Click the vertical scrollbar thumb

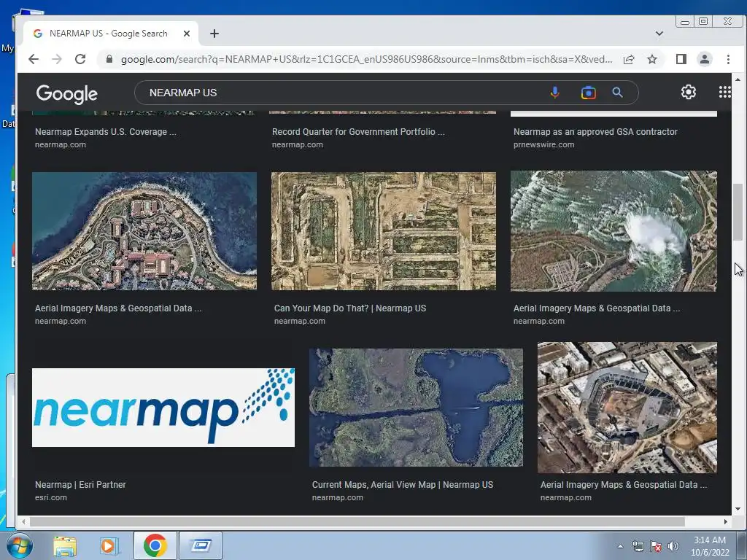coord(738,212)
